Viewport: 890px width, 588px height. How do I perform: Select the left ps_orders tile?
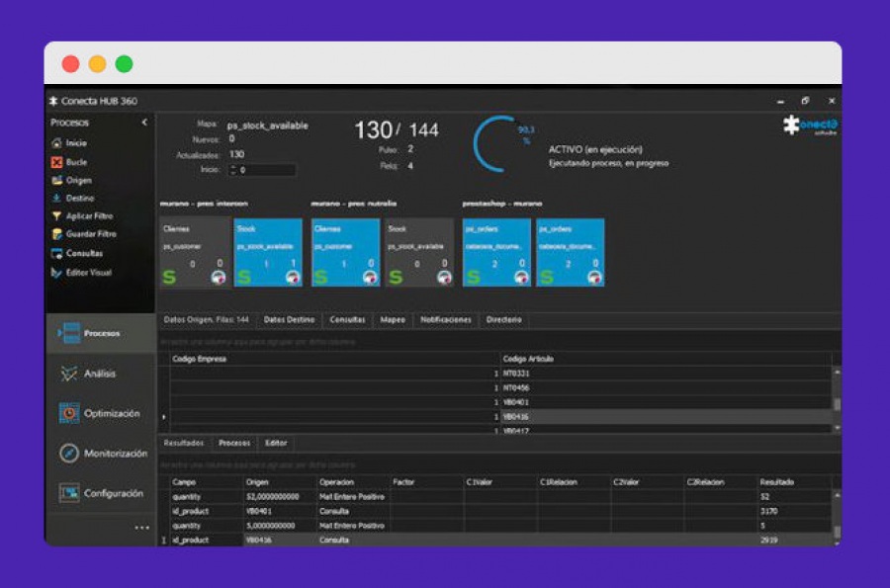[x=496, y=252]
